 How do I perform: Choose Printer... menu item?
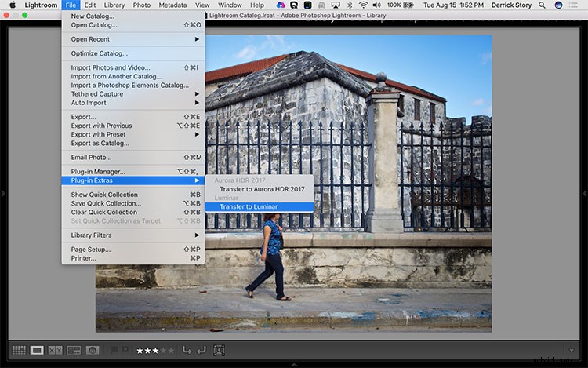pos(133,258)
